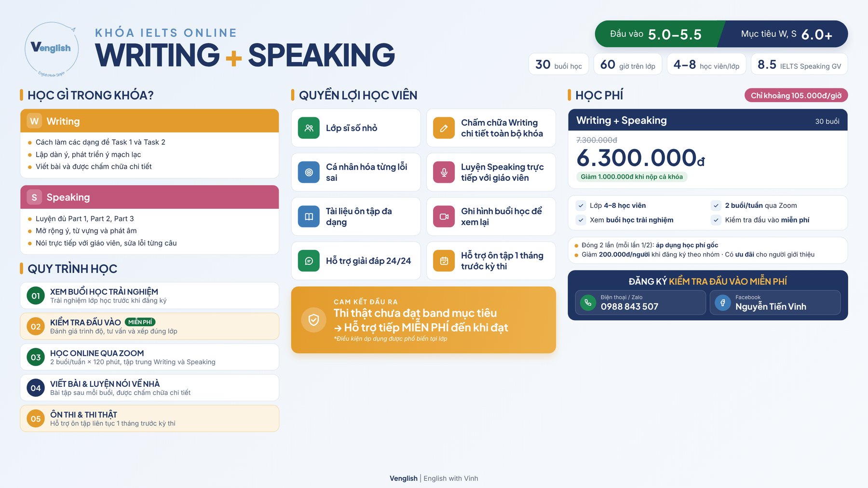The width and height of the screenshot is (868, 488).
Task: Click the checkmark beside Kiểm tra đầu vào miễn phí
Action: pos(716,220)
